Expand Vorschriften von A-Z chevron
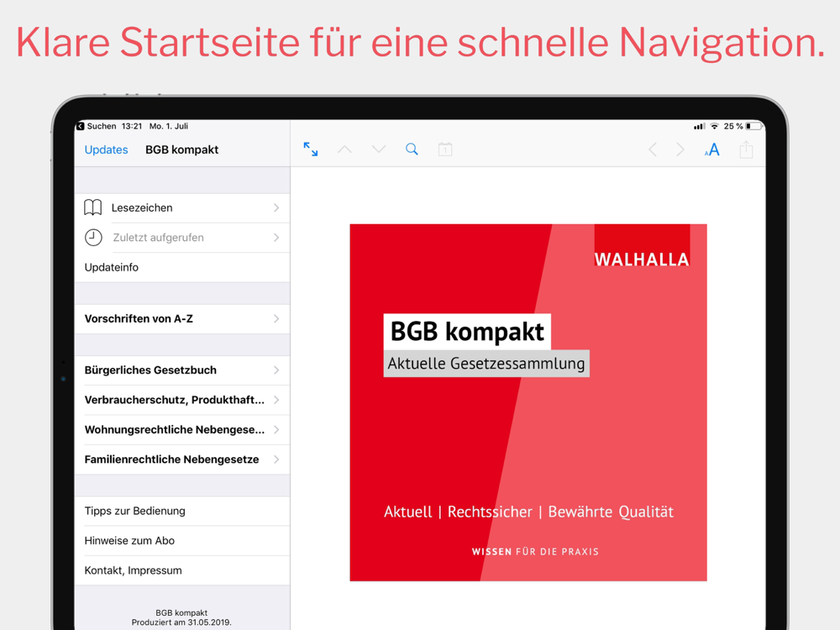 click(x=276, y=318)
